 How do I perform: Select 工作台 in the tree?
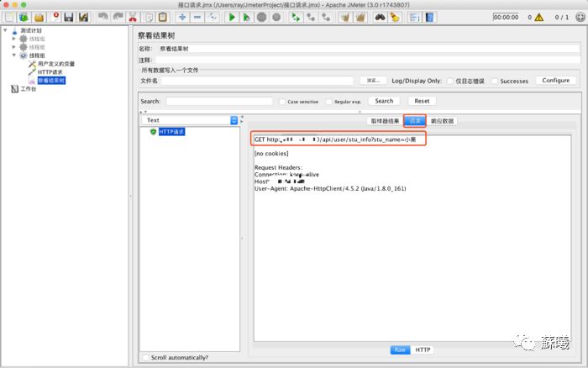[28, 89]
